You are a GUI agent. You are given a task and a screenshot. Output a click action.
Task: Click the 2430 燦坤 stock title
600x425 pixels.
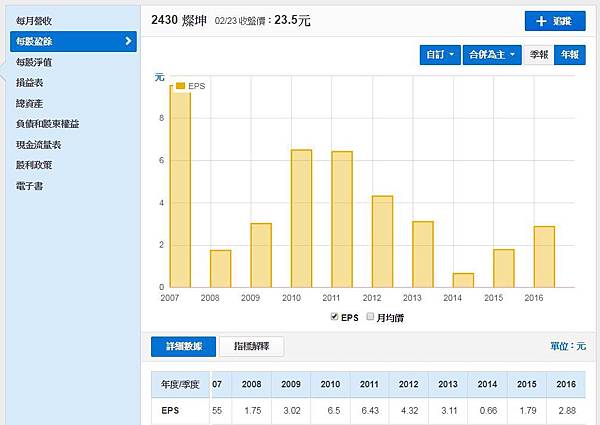179,20
